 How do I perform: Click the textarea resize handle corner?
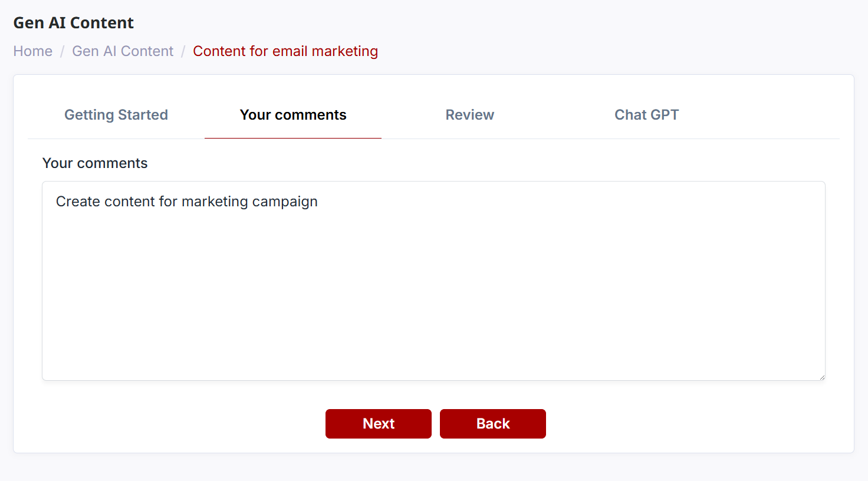[x=821, y=377]
